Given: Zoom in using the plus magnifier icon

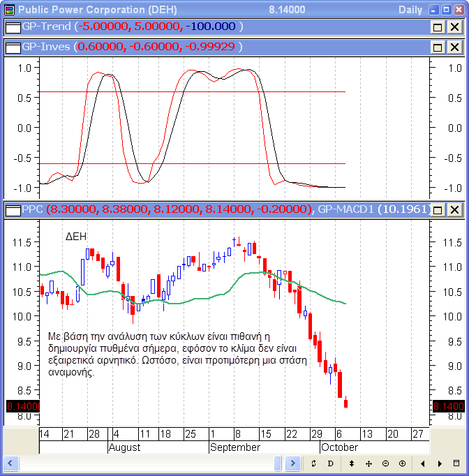Looking at the screenshot, I should pos(402,463).
